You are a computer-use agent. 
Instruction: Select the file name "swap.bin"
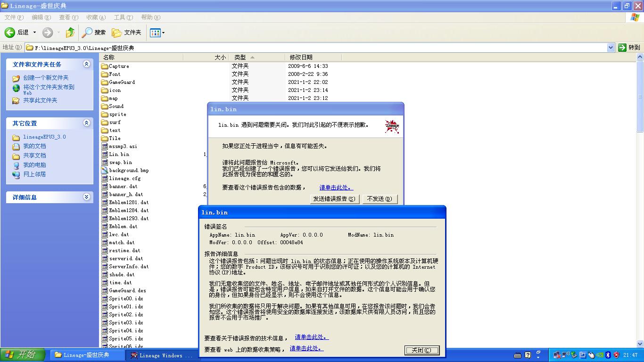pos(121,162)
